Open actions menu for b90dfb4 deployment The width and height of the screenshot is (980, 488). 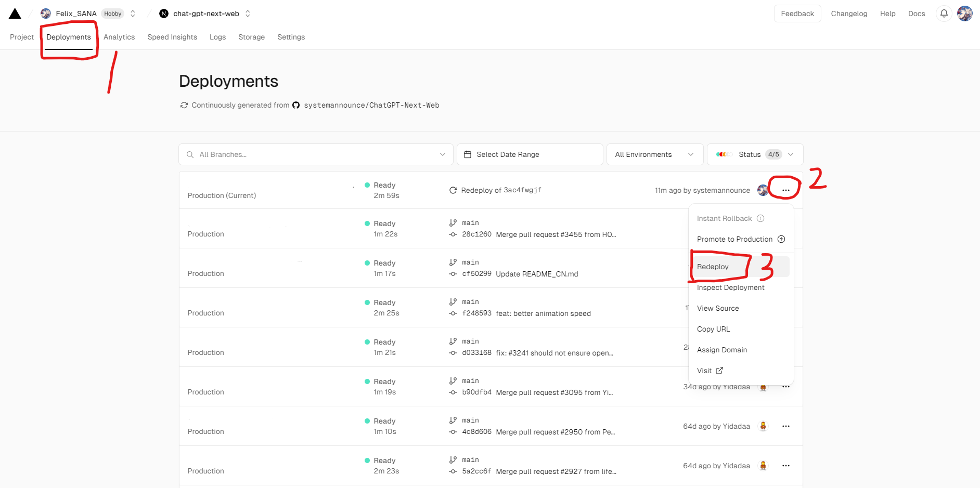[785, 387]
